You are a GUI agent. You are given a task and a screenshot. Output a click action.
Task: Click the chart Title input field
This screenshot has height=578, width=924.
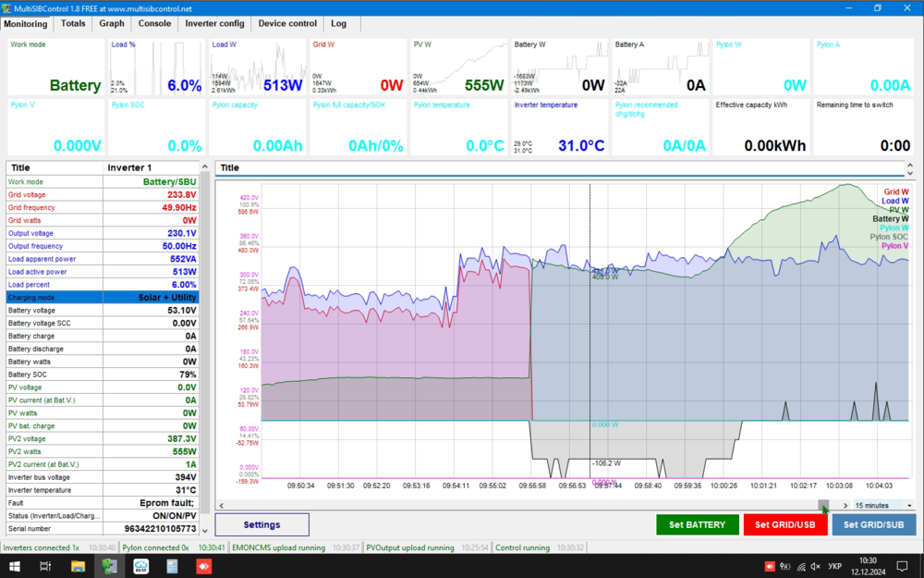click(x=559, y=168)
